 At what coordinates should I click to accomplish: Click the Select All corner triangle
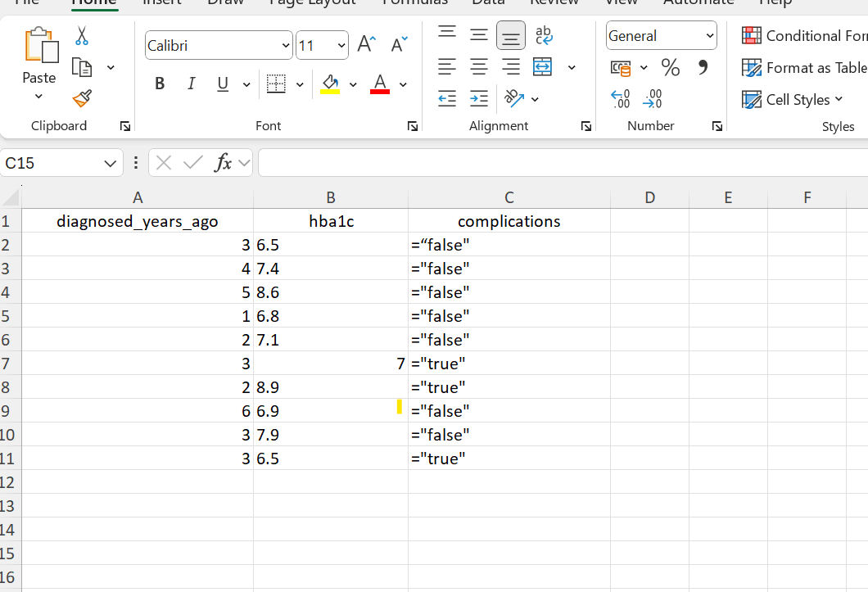pos(10,197)
